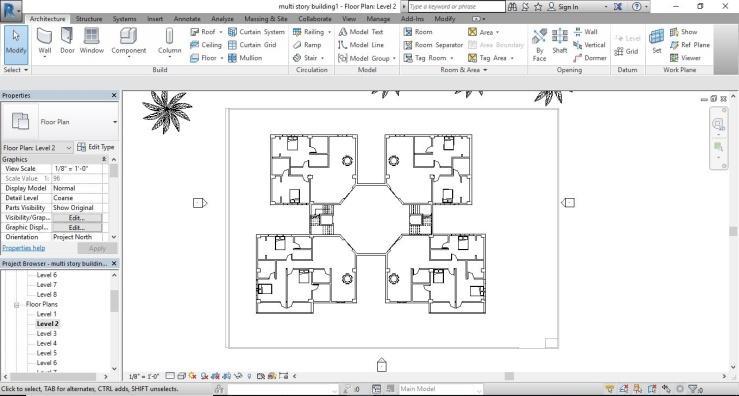The width and height of the screenshot is (739, 396).
Task: Select the Shaft opening tool
Action: click(559, 41)
